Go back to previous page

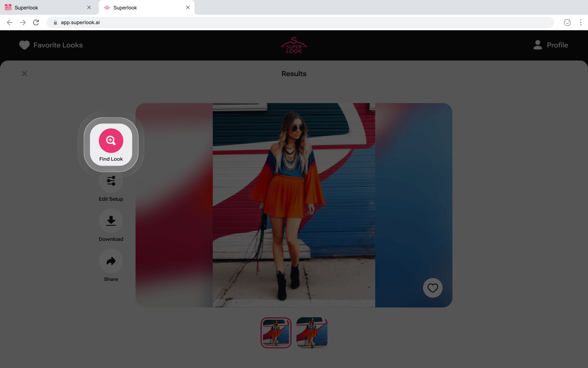(10, 22)
